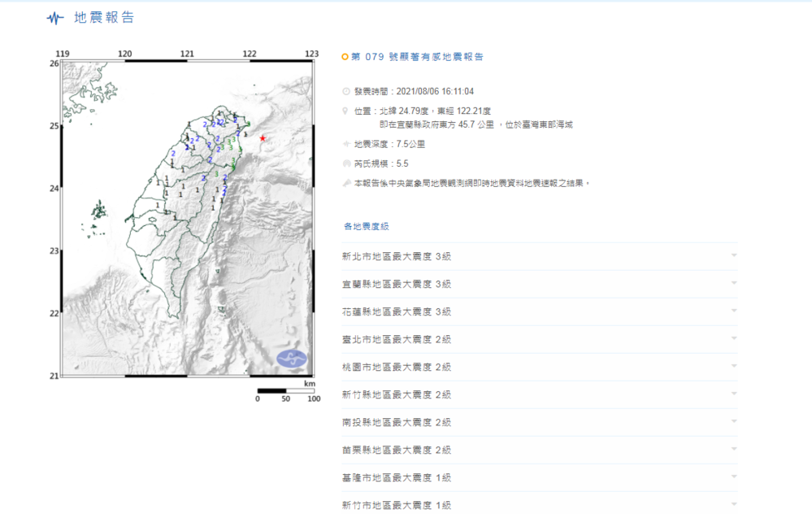The height and width of the screenshot is (514, 812).
Task: Click the seismic waveform icon beside 地震報告 title
Action: pos(53,15)
